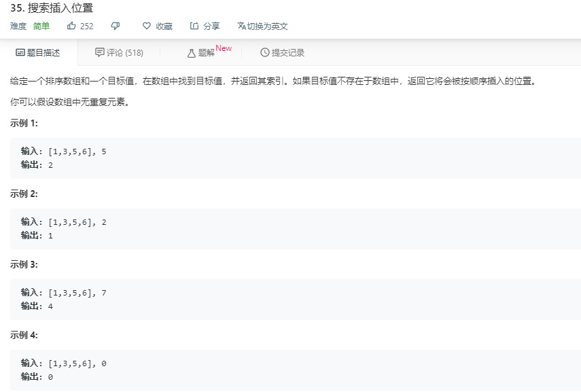Click the heart favorite icon
Image resolution: width=581 pixels, height=392 pixels.
tap(147, 26)
